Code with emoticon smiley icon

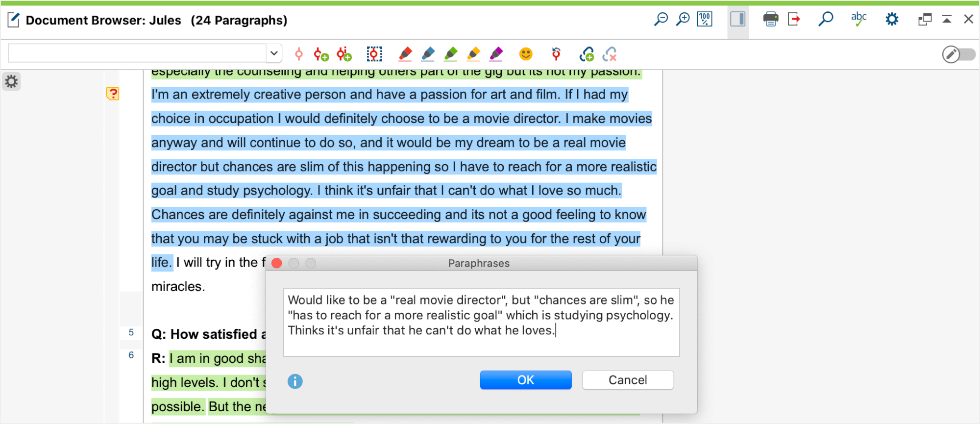coord(526,54)
